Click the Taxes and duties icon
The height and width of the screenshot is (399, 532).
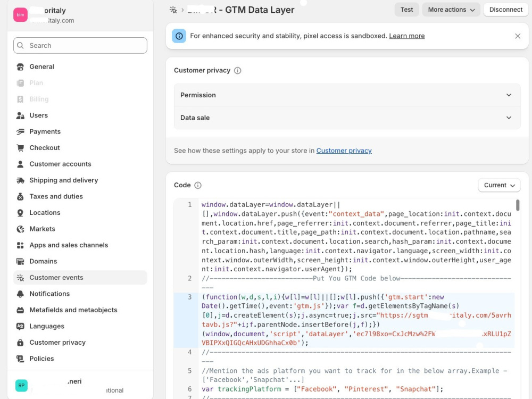pos(20,196)
